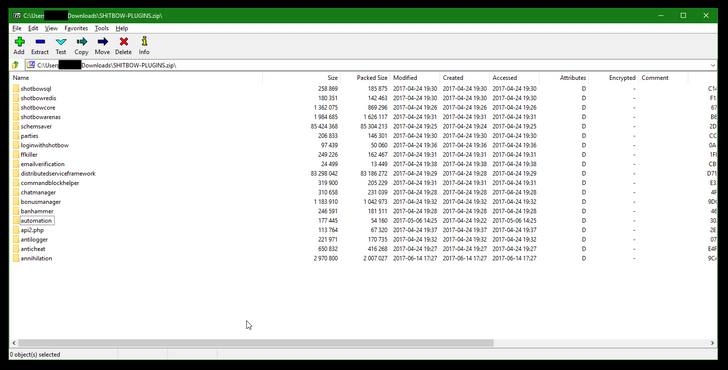Click the banhammer folder icon
The width and height of the screenshot is (728, 370).
(x=16, y=211)
